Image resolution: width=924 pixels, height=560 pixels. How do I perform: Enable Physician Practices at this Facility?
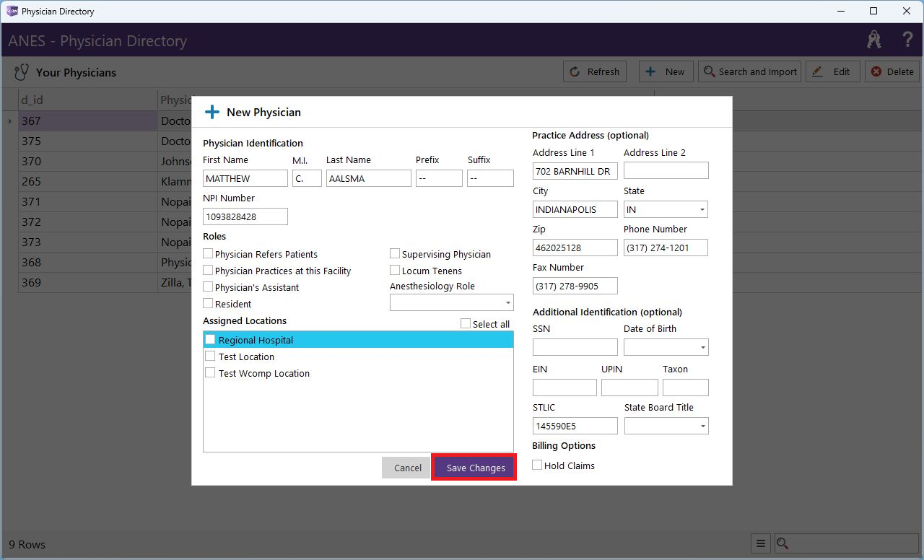[x=208, y=270]
